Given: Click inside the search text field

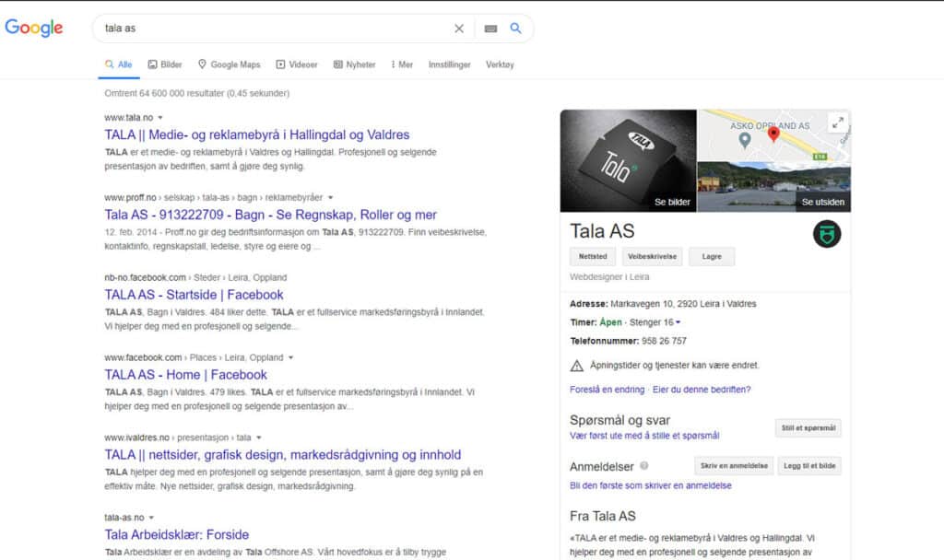Looking at the screenshot, I should (x=277, y=29).
